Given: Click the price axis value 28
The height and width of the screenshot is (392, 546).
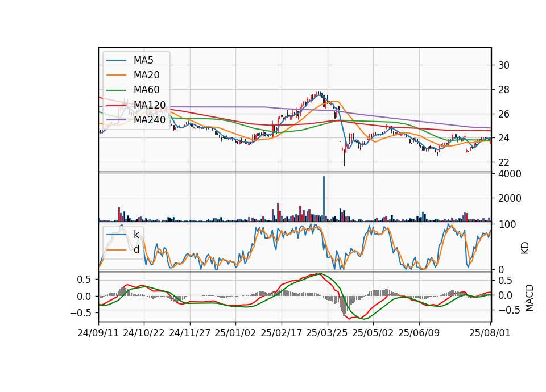Looking at the screenshot, I should 503,90.
